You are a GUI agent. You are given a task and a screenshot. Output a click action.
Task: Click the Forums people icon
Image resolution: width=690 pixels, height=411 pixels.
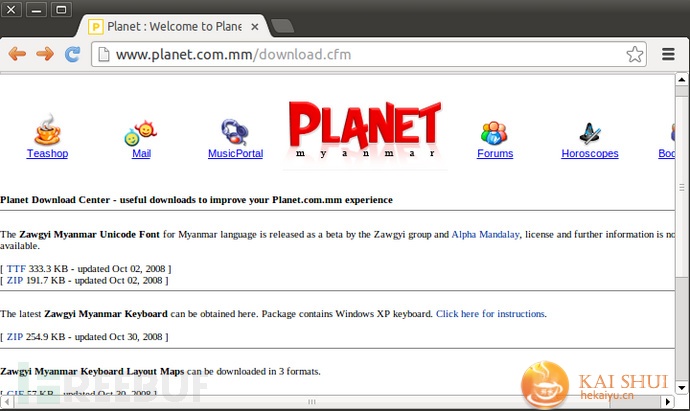(494, 133)
